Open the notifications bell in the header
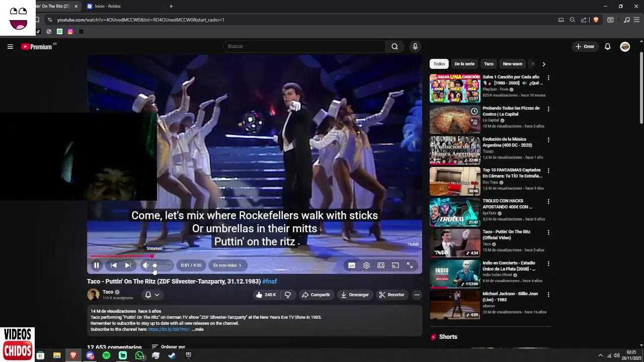 (608, 46)
